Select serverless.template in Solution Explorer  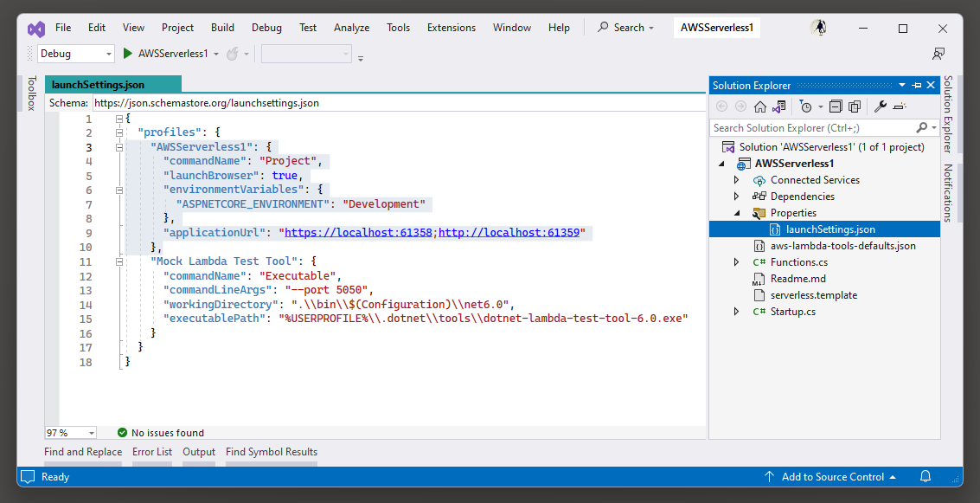coord(813,295)
